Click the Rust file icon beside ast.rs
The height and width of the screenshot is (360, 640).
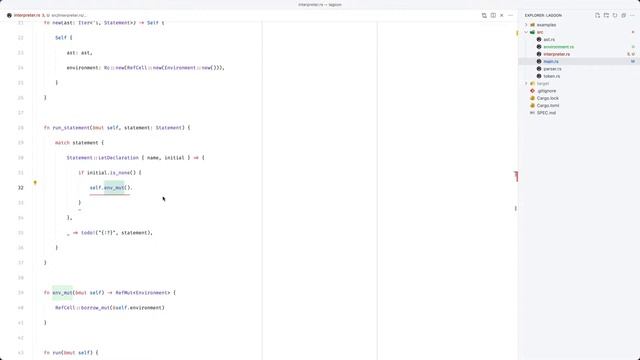pyautogui.click(x=539, y=40)
